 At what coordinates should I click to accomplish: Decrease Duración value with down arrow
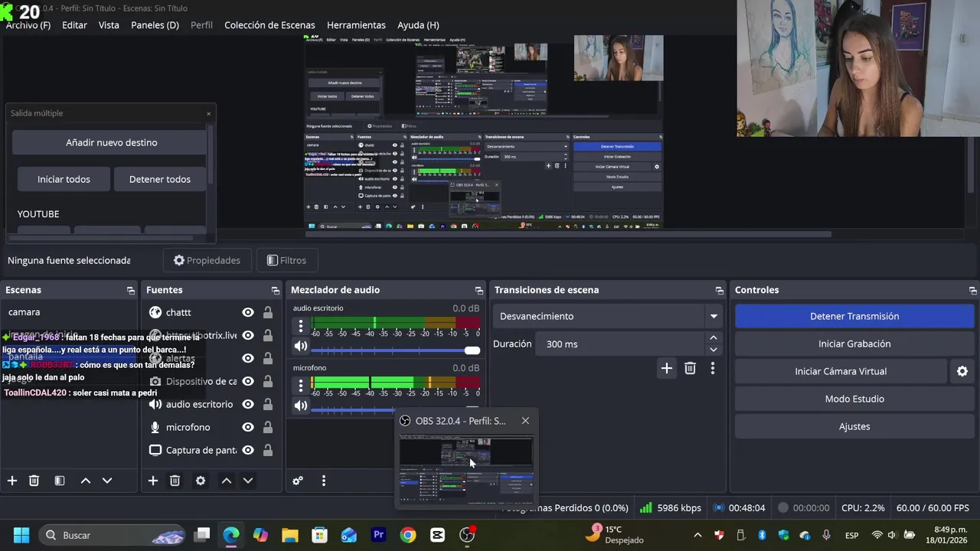point(714,350)
